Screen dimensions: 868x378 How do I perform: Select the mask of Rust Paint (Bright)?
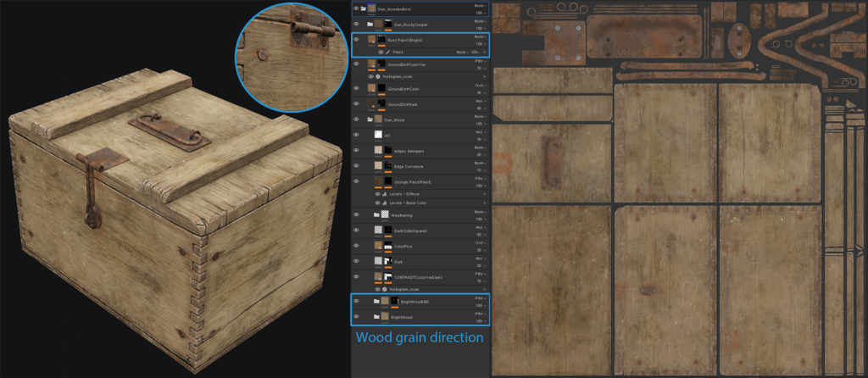tap(381, 40)
